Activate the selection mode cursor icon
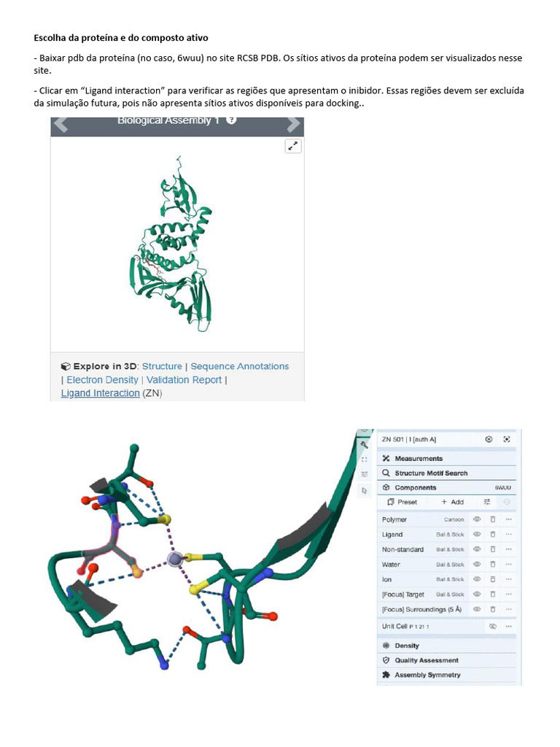The image size is (560, 747). (x=365, y=490)
